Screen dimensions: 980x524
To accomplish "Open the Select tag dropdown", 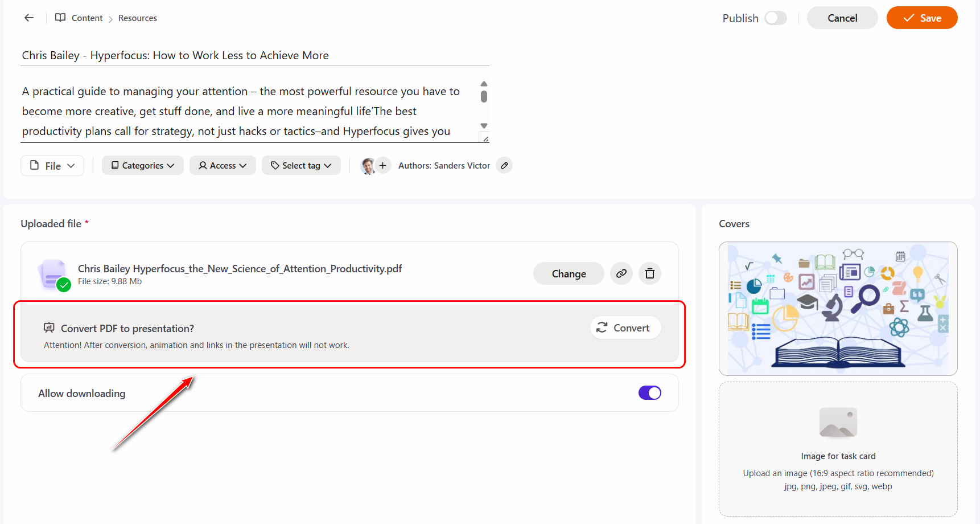I will point(301,165).
